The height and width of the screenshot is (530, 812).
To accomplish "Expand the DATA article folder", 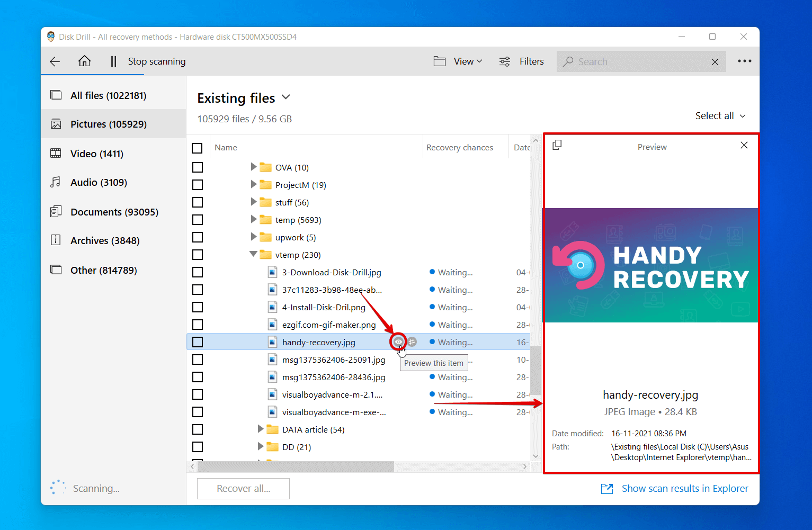I will [x=261, y=429].
